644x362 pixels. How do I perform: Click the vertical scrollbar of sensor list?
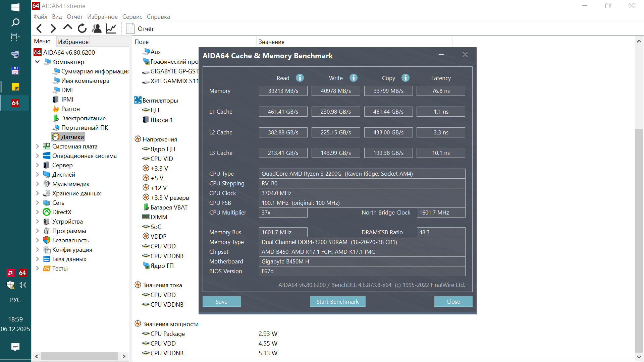[639, 235]
